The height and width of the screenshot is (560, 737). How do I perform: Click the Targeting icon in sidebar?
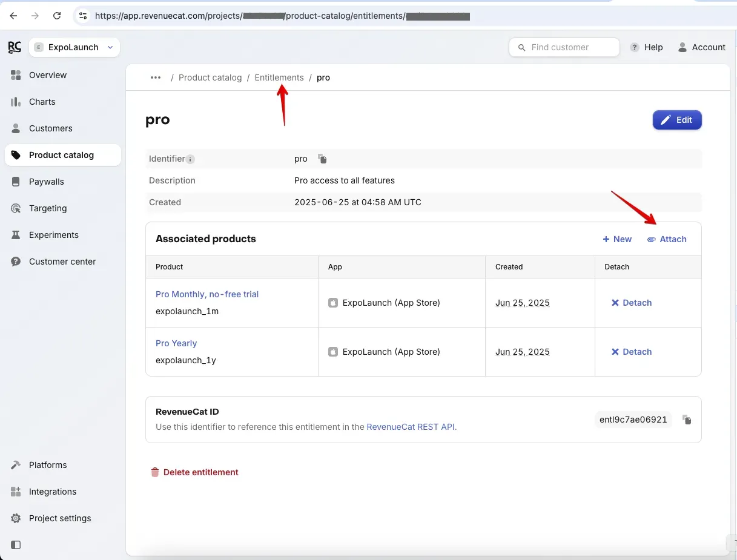(16, 208)
